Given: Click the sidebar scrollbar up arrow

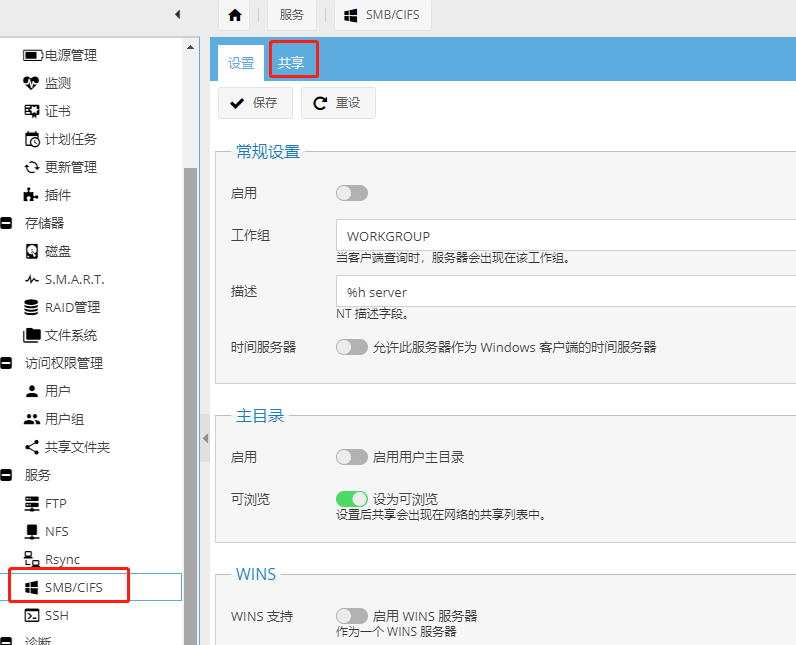Looking at the screenshot, I should pos(190,47).
